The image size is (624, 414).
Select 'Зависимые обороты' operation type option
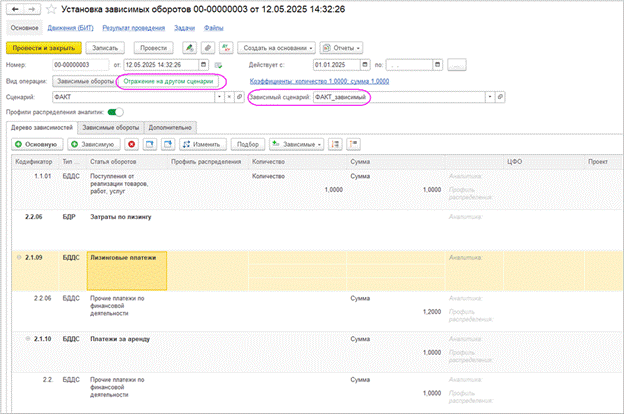coord(85,80)
